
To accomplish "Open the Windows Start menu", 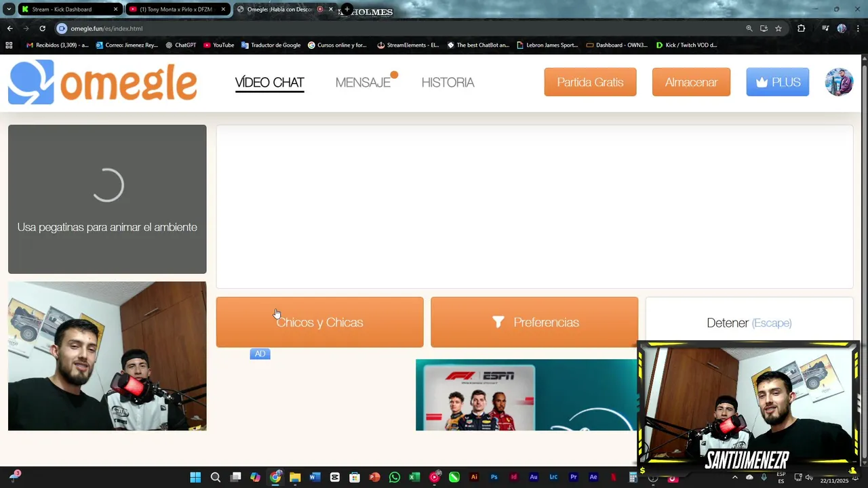I will tap(195, 477).
